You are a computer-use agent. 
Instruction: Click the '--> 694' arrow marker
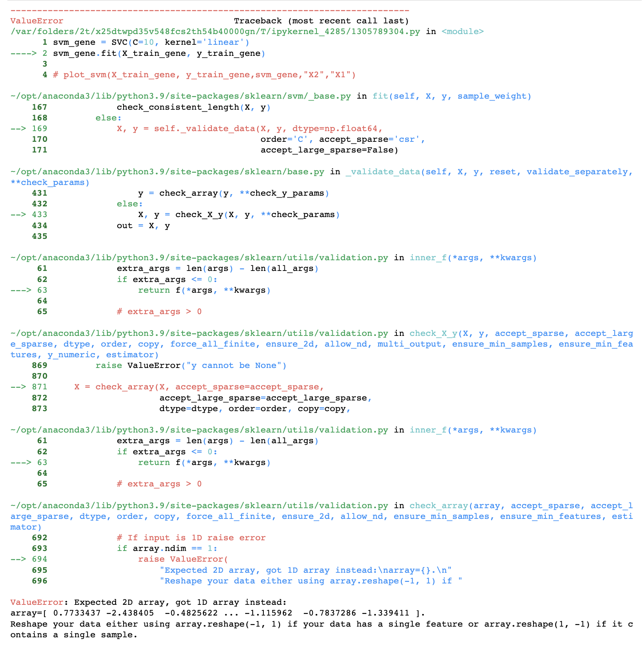click(x=29, y=559)
